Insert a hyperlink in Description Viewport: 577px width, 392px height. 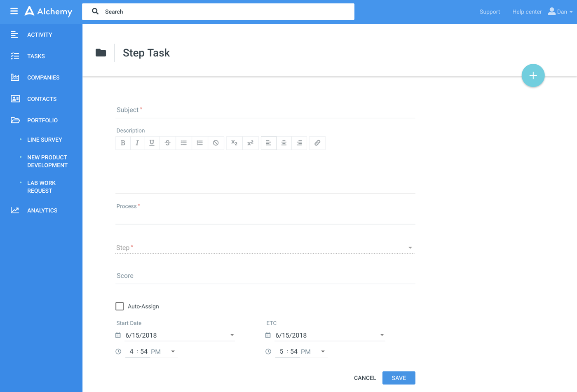click(317, 143)
